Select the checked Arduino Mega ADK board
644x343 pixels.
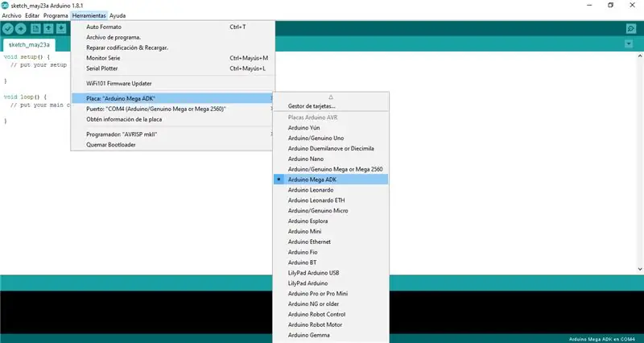point(331,180)
